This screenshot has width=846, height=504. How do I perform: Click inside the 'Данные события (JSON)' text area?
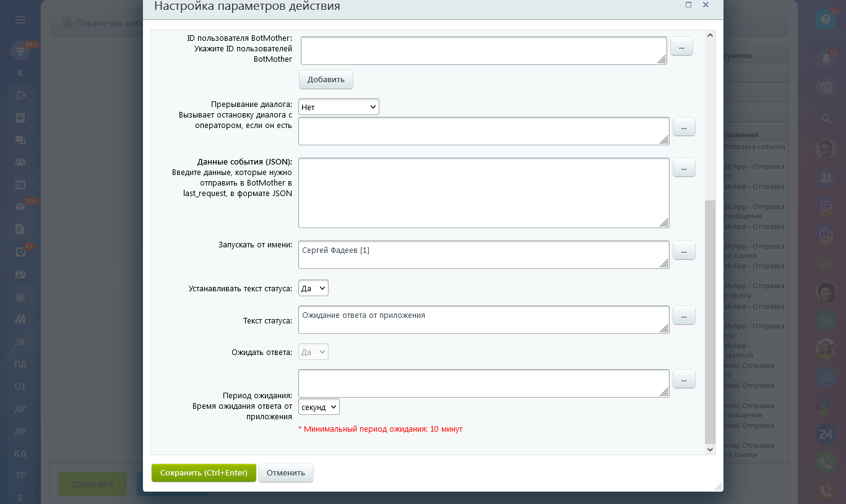[483, 193]
